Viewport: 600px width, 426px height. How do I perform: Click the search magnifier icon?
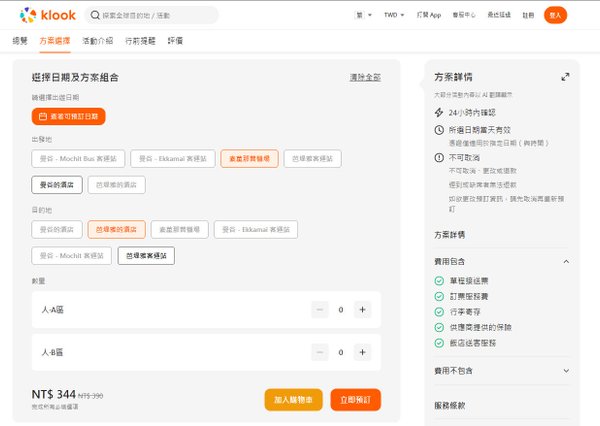95,15
